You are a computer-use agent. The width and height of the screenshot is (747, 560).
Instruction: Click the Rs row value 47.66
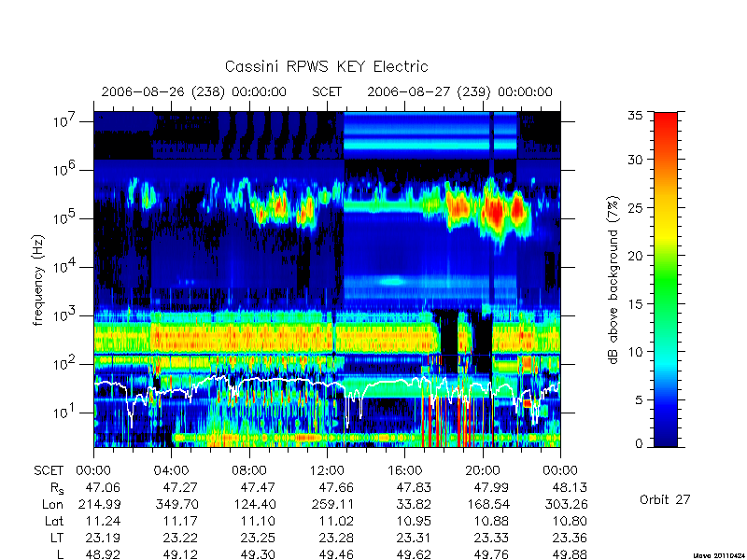click(336, 487)
